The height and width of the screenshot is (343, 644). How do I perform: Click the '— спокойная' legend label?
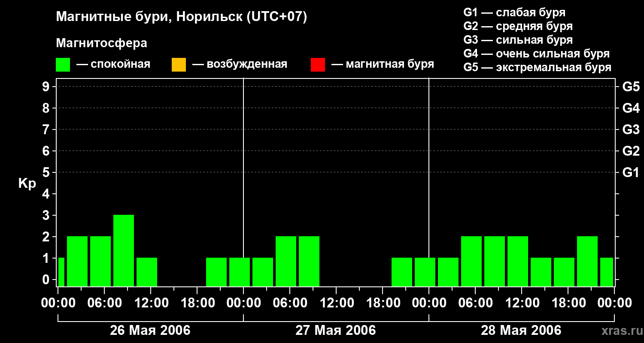click(x=113, y=65)
